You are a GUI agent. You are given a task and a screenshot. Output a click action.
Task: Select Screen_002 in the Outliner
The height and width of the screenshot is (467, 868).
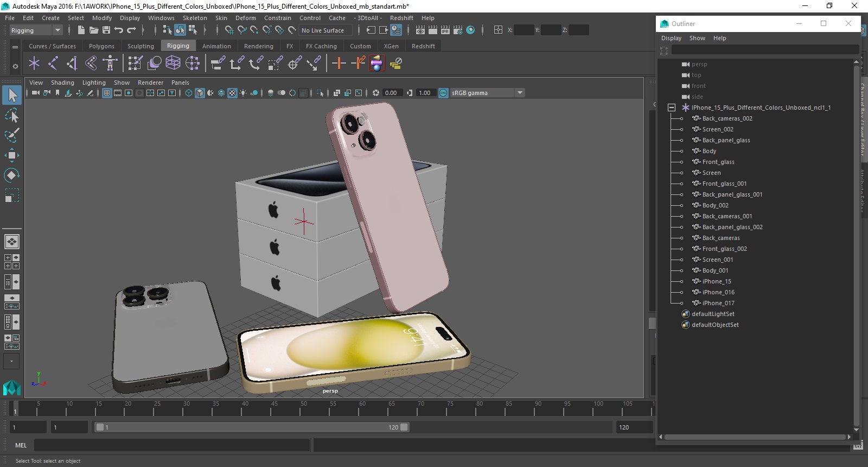click(718, 129)
